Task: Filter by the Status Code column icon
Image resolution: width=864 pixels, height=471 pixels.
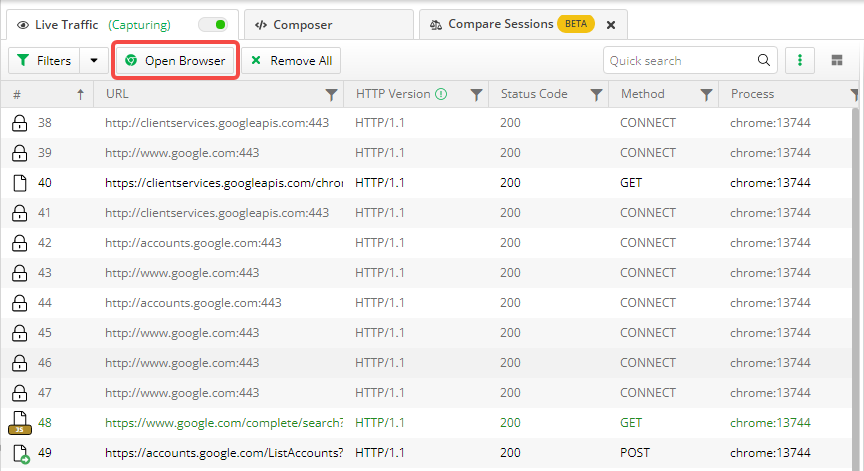Action: pyautogui.click(x=596, y=95)
